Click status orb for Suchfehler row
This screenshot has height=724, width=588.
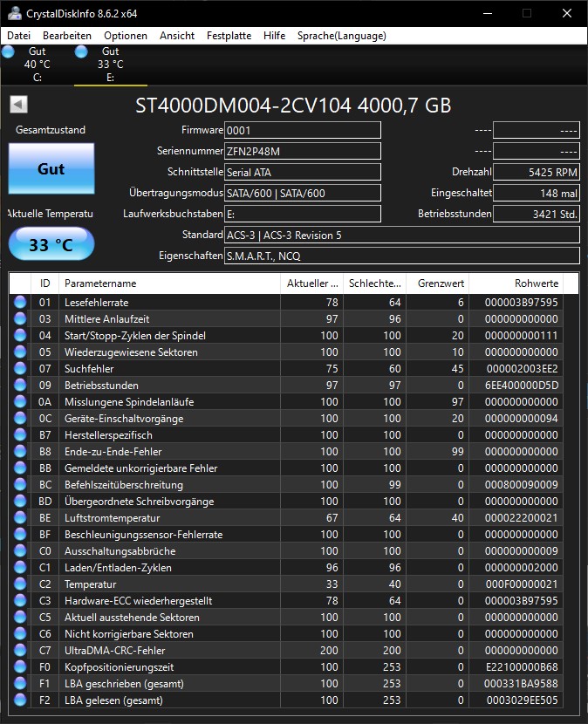[x=20, y=368]
